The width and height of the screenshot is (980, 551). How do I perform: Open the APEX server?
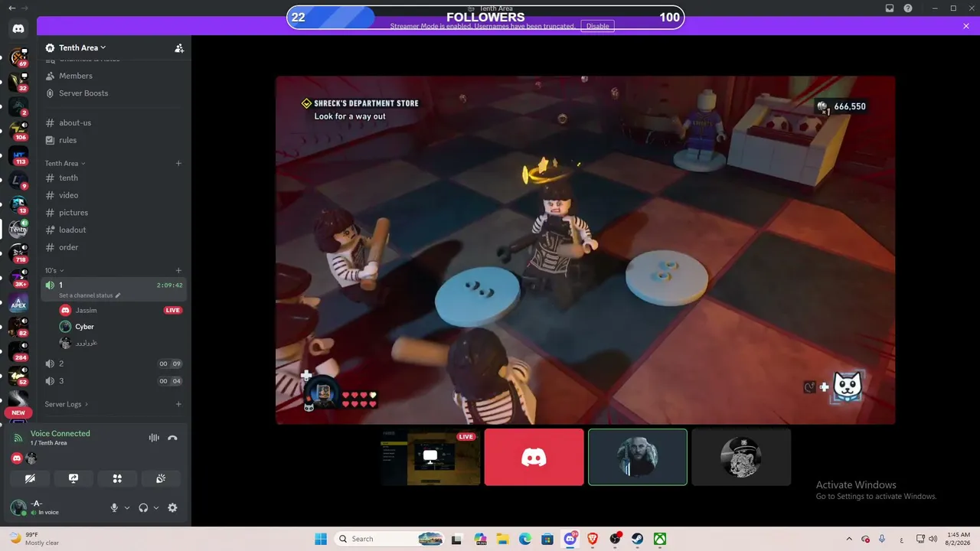point(18,303)
